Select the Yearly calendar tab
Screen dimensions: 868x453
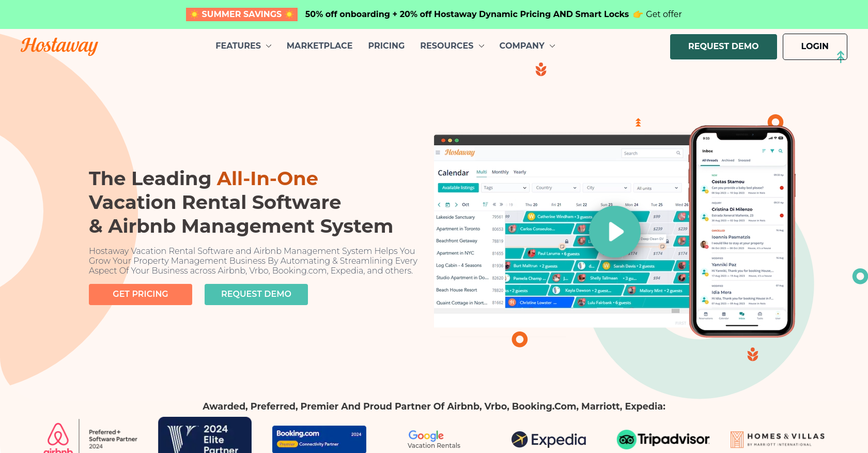tap(520, 172)
